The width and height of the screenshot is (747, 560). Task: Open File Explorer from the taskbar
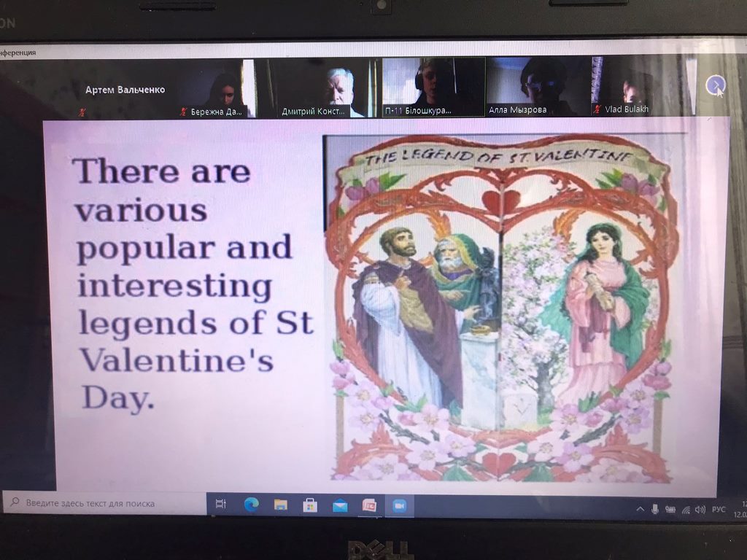pyautogui.click(x=281, y=505)
